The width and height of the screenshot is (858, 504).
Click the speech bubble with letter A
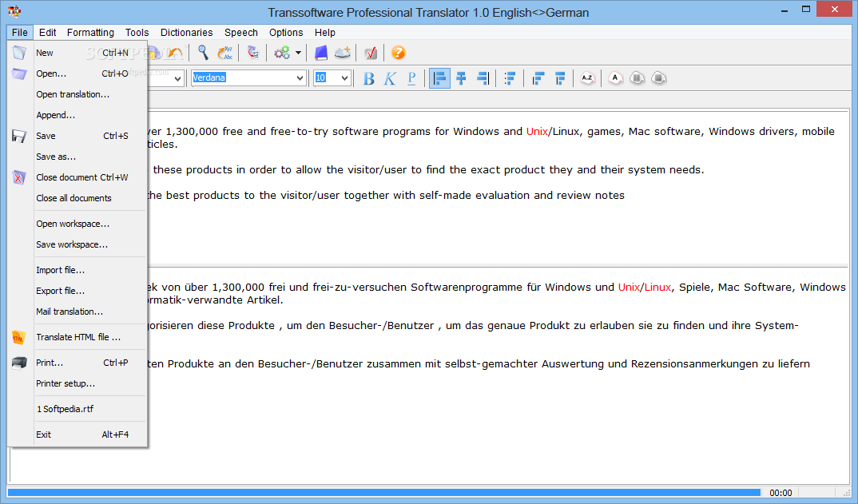615,78
